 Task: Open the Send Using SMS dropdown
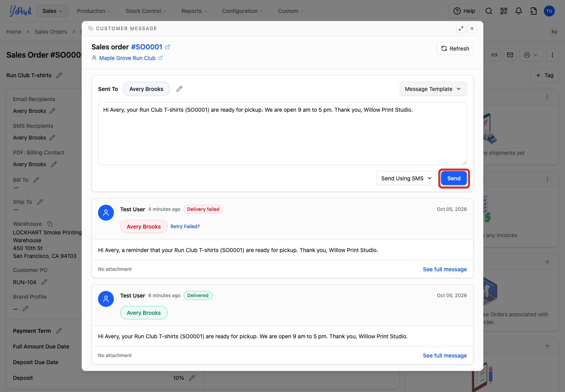pos(406,178)
